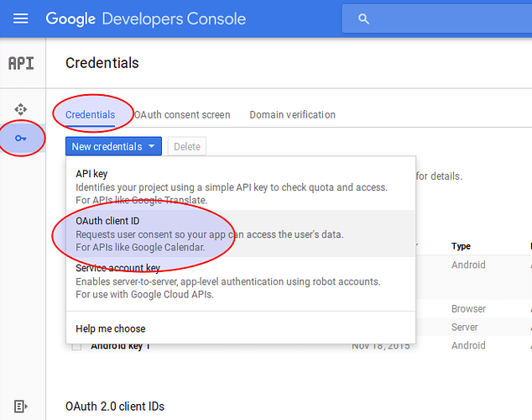The height and width of the screenshot is (420, 532).
Task: Tick the checkbox beside Android key 1
Action: click(x=76, y=346)
